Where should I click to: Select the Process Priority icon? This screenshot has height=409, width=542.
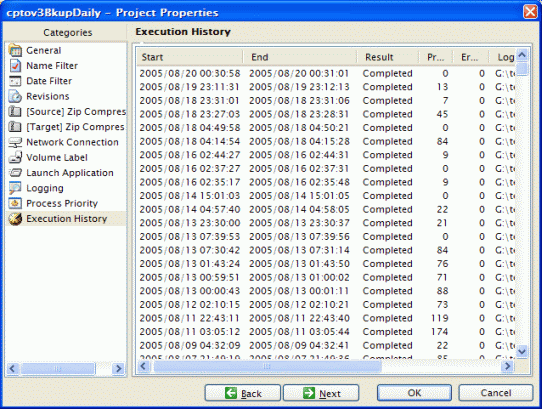[x=15, y=203]
